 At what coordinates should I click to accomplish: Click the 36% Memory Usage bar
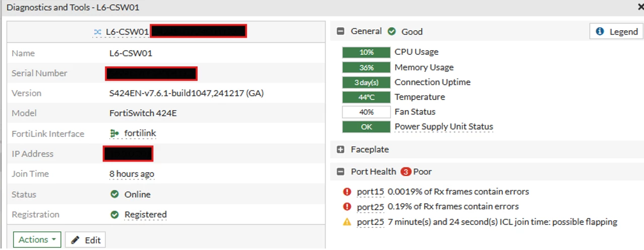[x=366, y=67]
